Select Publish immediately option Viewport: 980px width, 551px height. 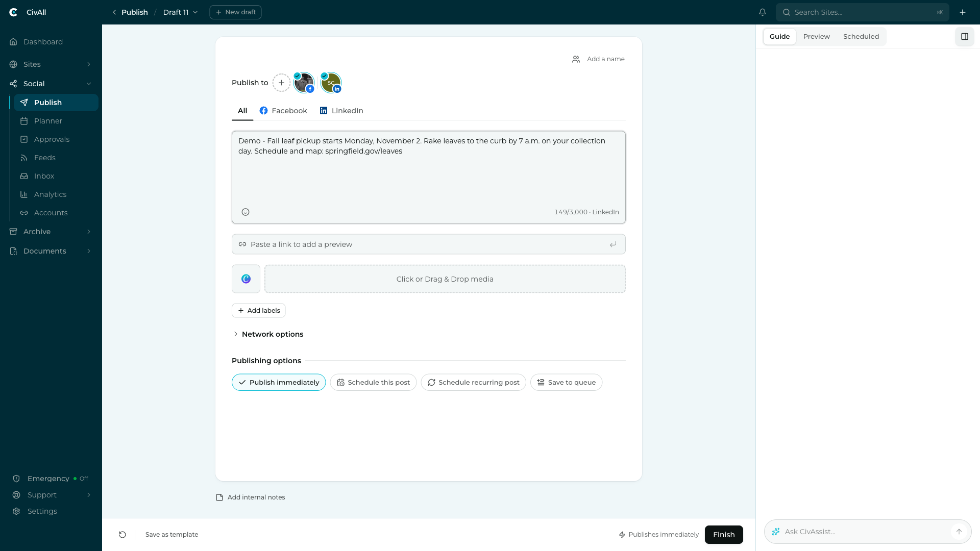pos(279,383)
